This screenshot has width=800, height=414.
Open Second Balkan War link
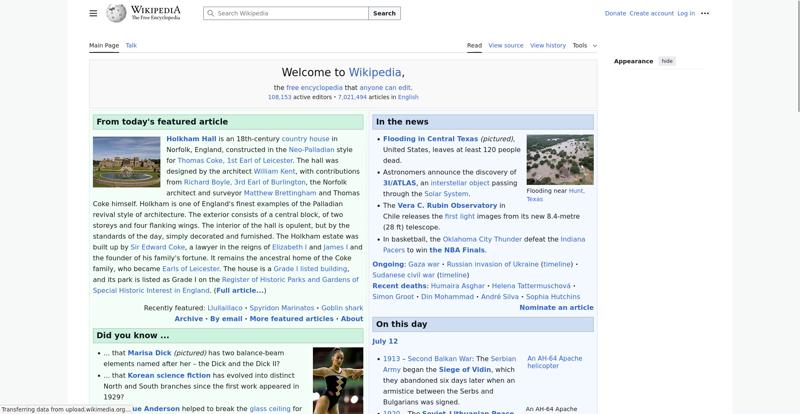(440, 359)
